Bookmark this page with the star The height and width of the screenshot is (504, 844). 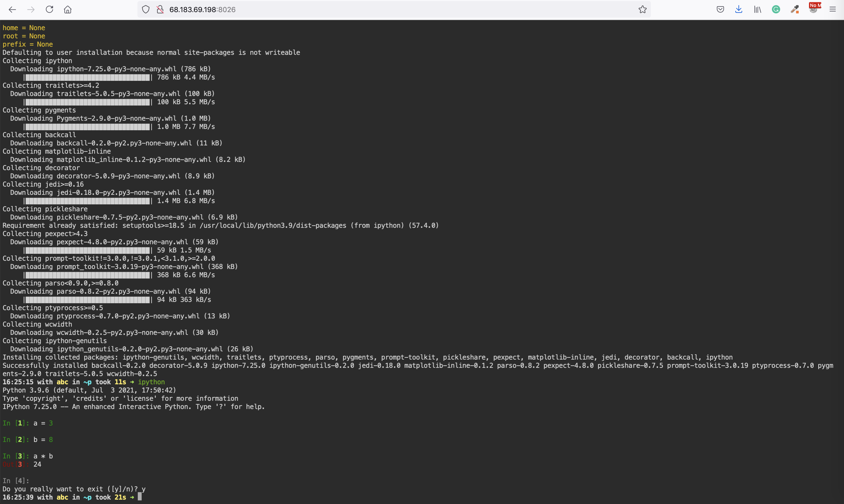click(x=642, y=10)
